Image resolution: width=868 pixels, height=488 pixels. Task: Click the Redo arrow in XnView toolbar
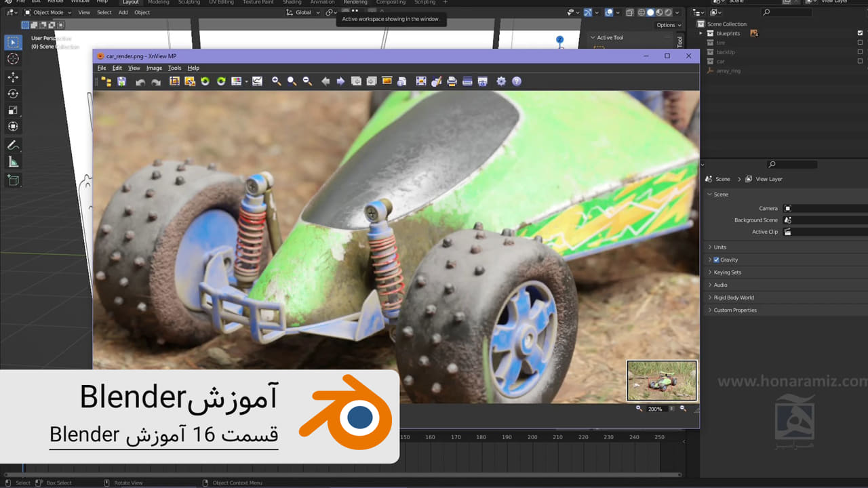tap(155, 82)
